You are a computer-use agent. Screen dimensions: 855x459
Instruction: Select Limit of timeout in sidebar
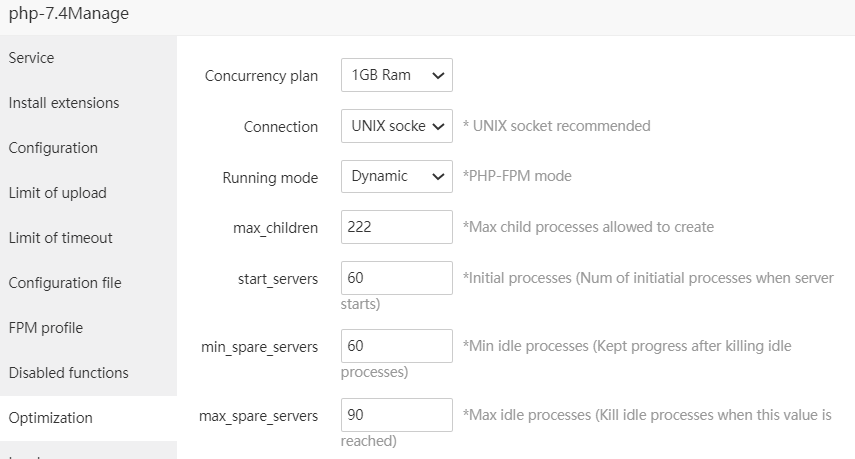(60, 238)
